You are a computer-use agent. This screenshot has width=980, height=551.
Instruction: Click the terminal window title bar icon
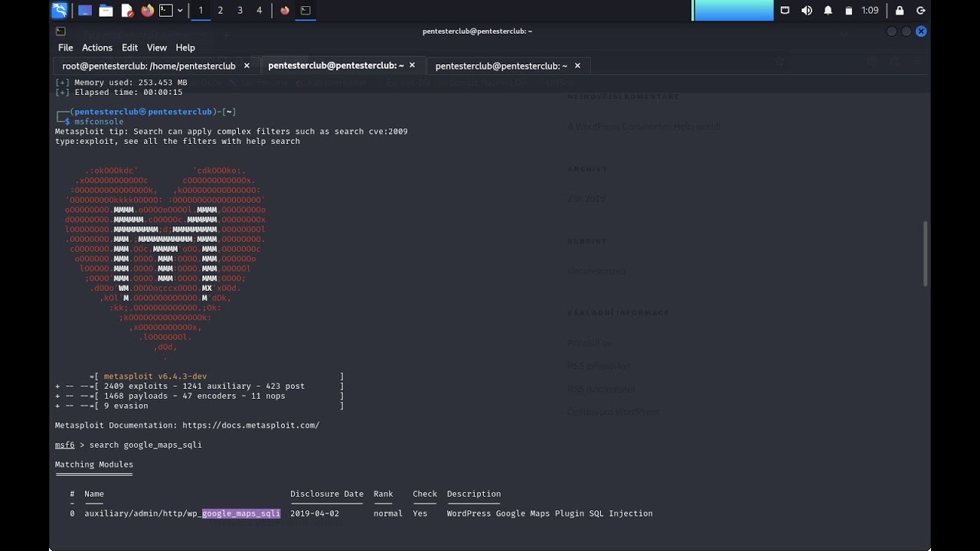pyautogui.click(x=60, y=31)
